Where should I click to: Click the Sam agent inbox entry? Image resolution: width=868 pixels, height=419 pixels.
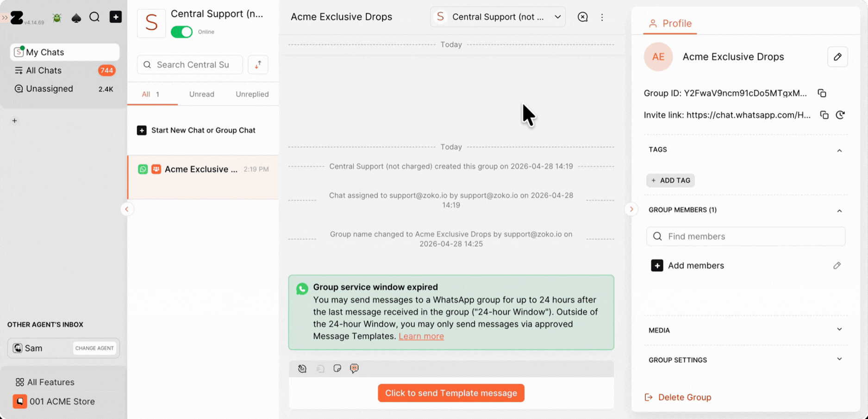[x=63, y=348]
